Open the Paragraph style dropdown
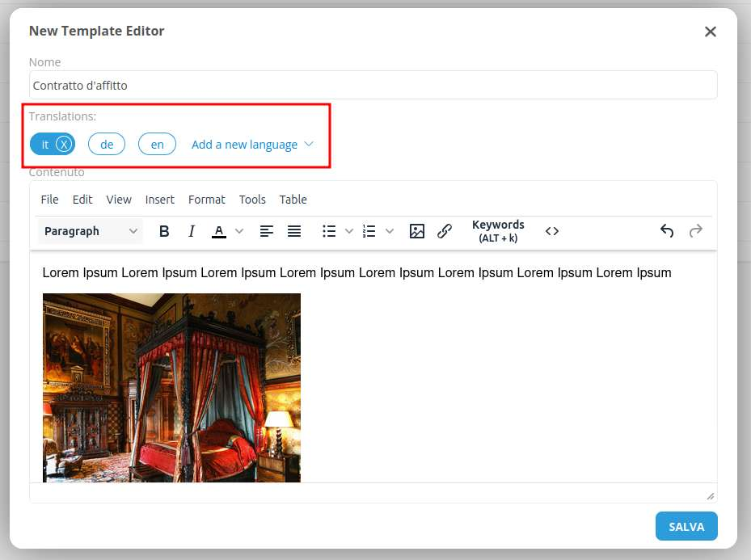This screenshot has width=751, height=560. [x=91, y=231]
